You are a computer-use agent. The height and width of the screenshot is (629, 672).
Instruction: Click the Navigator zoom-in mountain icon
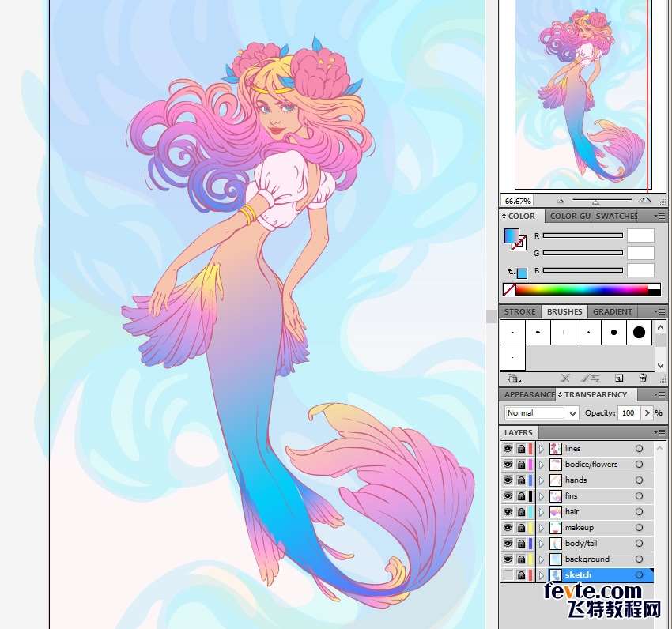(644, 200)
